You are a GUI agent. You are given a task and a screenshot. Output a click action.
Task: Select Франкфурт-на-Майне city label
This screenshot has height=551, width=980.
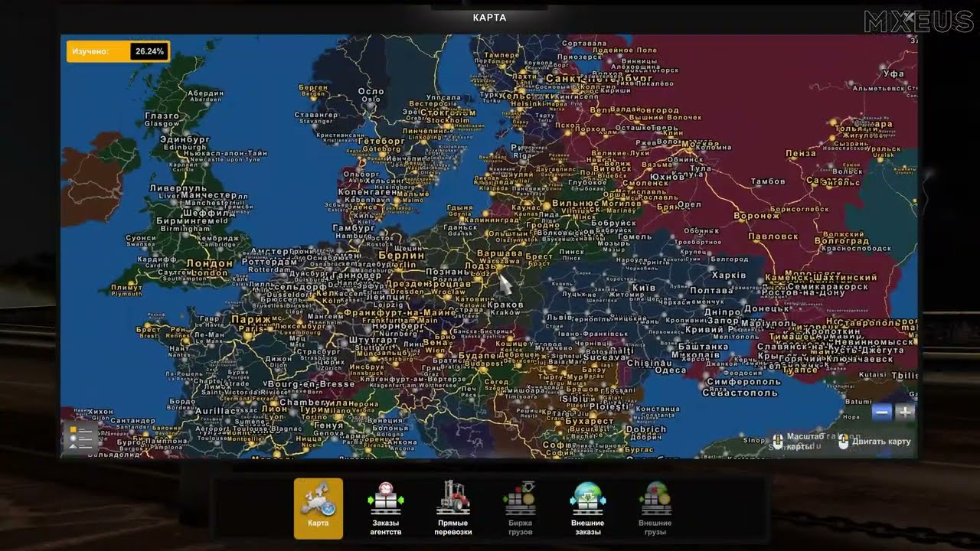point(400,312)
